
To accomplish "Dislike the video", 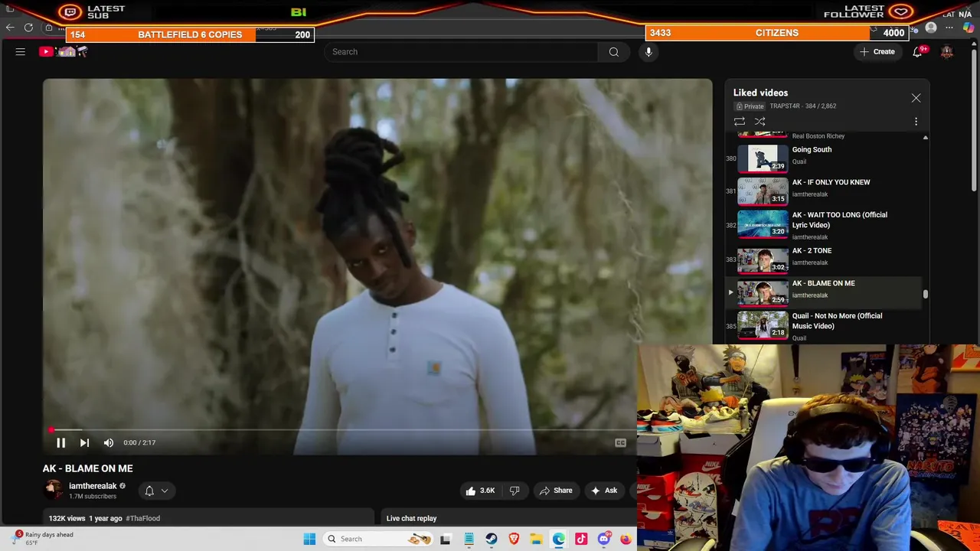I will click(x=514, y=491).
